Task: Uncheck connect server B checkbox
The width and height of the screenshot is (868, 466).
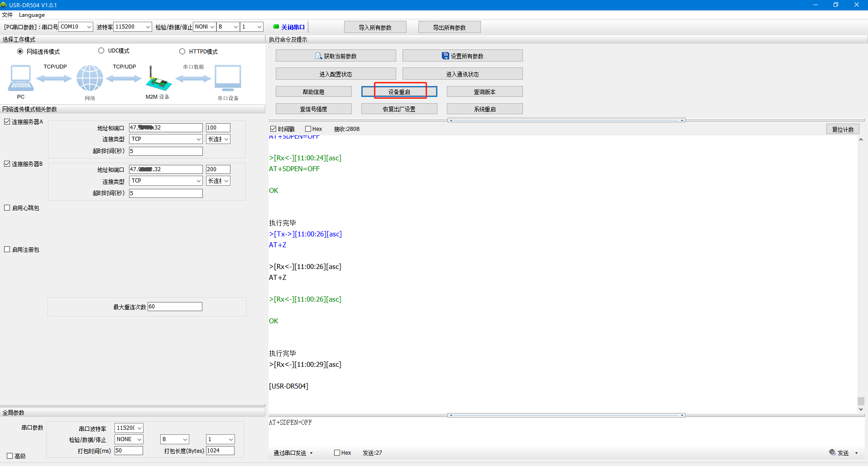Action: click(7, 164)
